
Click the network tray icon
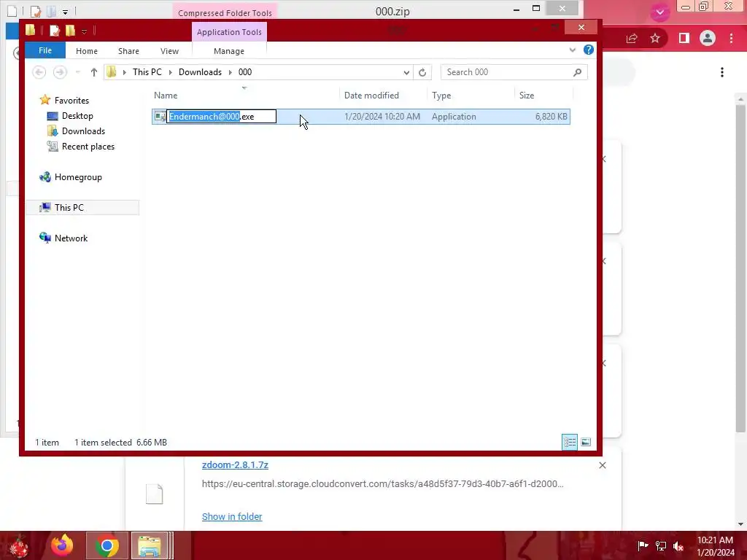coord(661,545)
